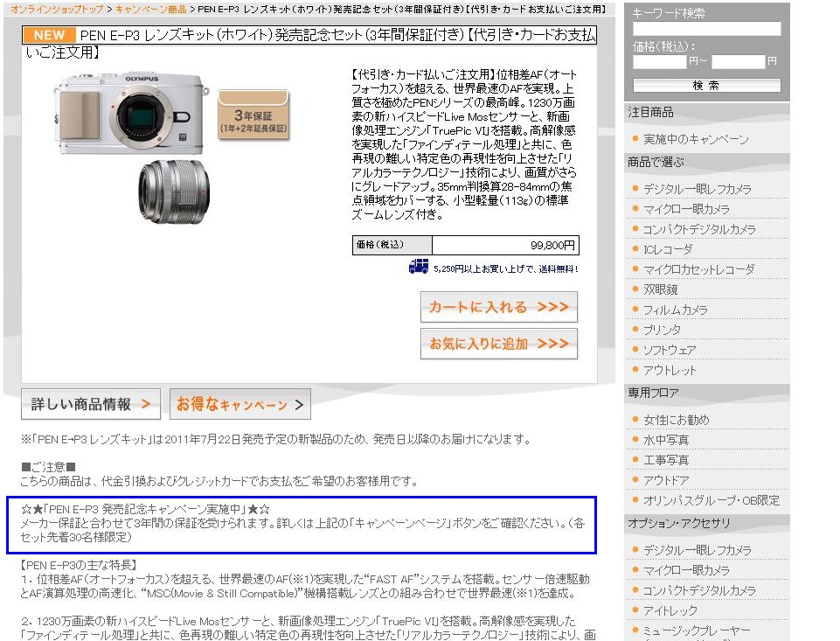The image size is (840, 641).
Task: Select コンパクトデジタルカメラ under オプション・アクセサリ
Action: point(699,590)
